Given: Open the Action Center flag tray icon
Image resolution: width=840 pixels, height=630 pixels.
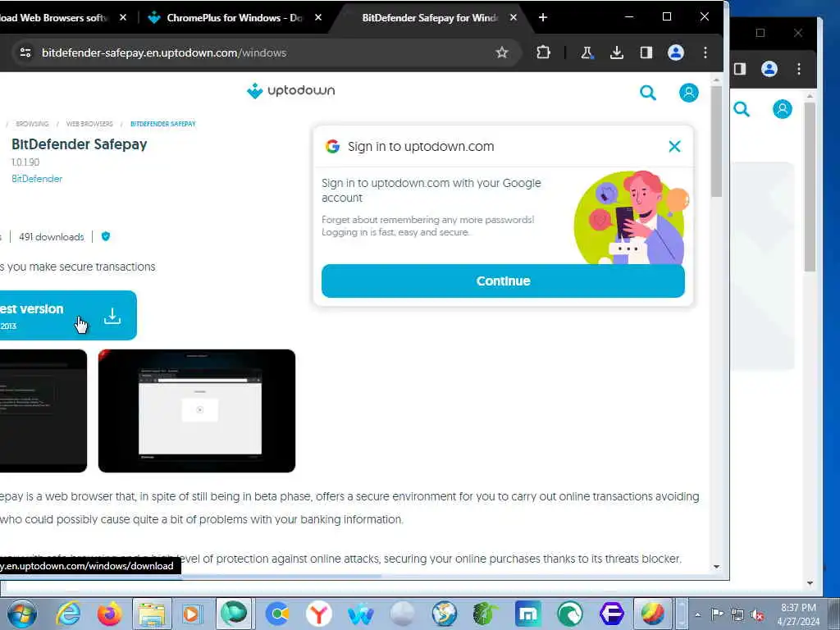Looking at the screenshot, I should click(x=717, y=614).
